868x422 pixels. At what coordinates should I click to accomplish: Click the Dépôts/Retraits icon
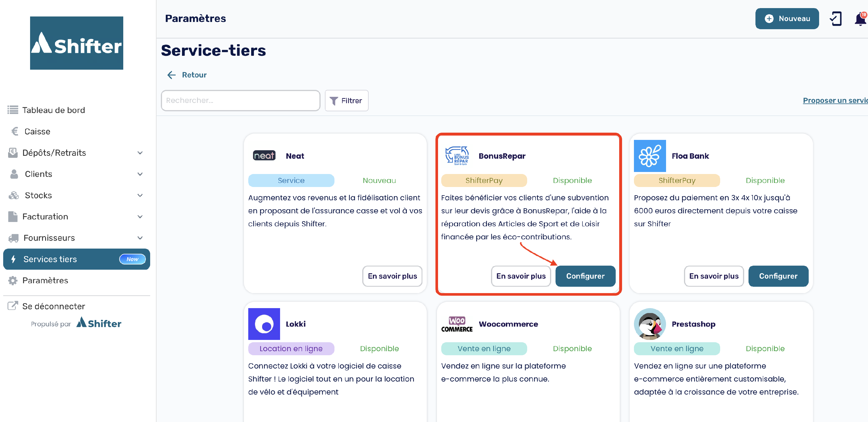click(13, 153)
